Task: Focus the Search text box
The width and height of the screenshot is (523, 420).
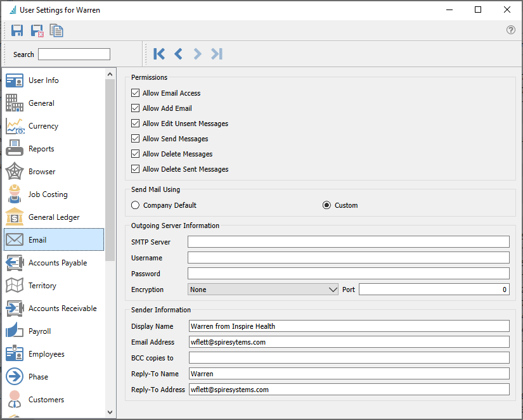Action: (74, 54)
